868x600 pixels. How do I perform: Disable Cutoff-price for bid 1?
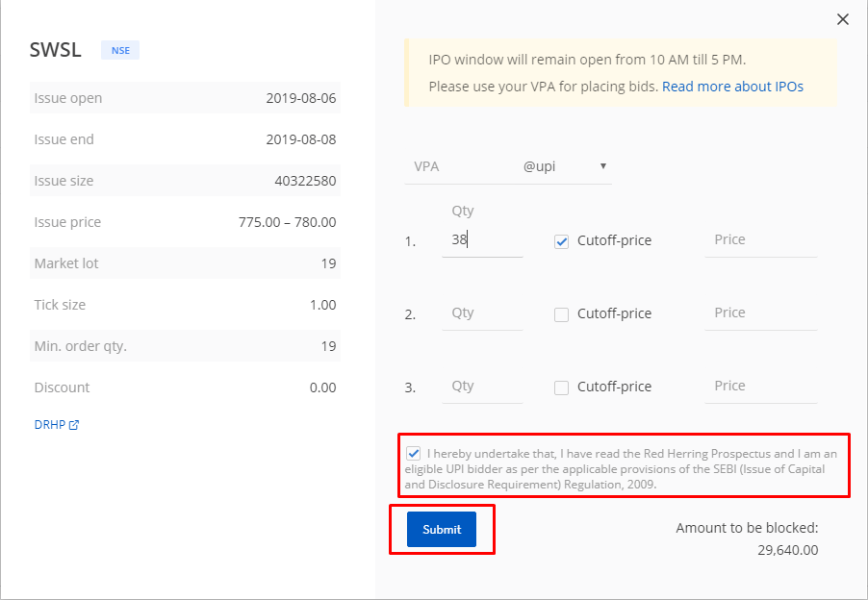pos(561,241)
